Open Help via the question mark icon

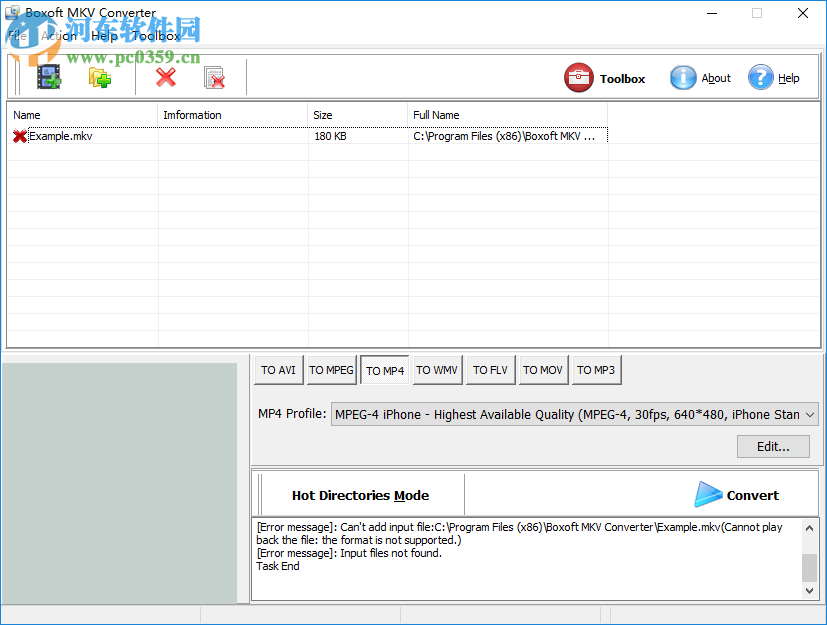(x=761, y=77)
